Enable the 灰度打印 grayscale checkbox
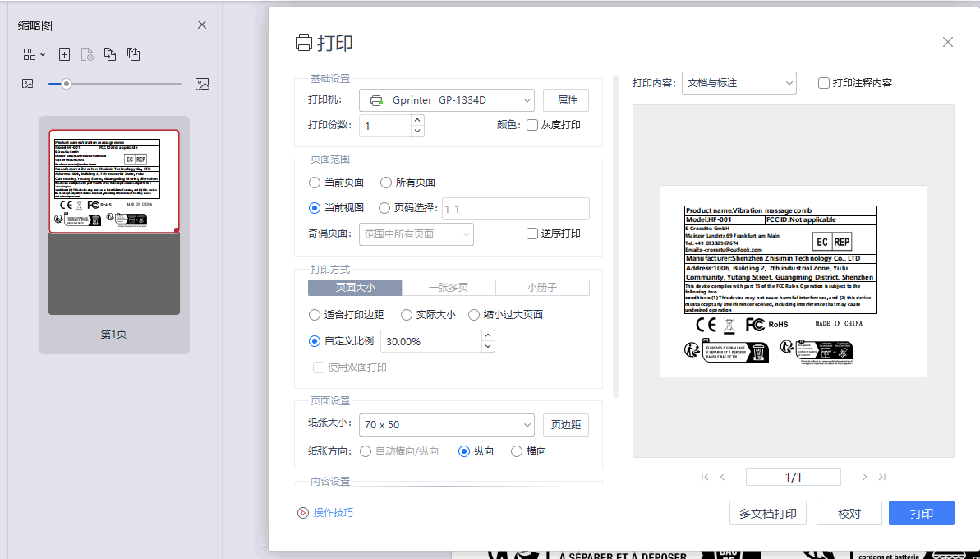Viewport: 980px width, 559px height. (532, 125)
